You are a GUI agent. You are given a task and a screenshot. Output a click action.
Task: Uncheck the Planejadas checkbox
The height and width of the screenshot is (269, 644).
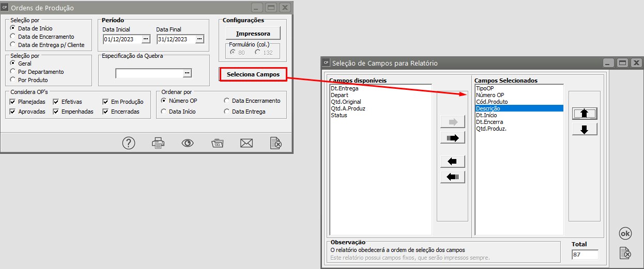(13, 102)
